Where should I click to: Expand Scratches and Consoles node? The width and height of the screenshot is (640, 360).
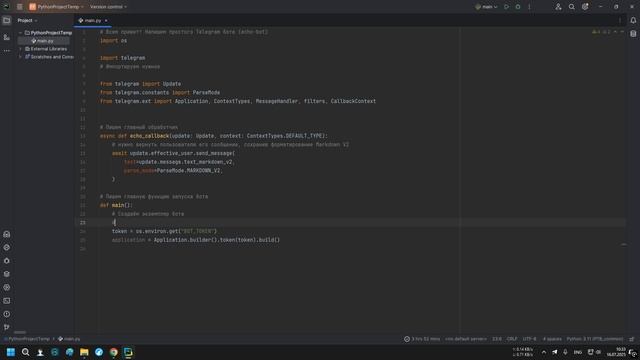pyautogui.click(x=20, y=57)
